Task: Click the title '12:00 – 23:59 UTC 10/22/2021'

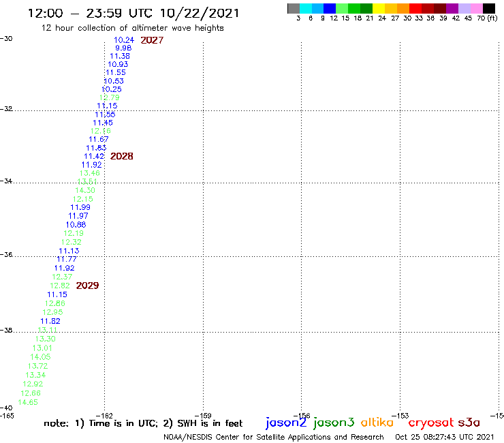Action: point(133,13)
